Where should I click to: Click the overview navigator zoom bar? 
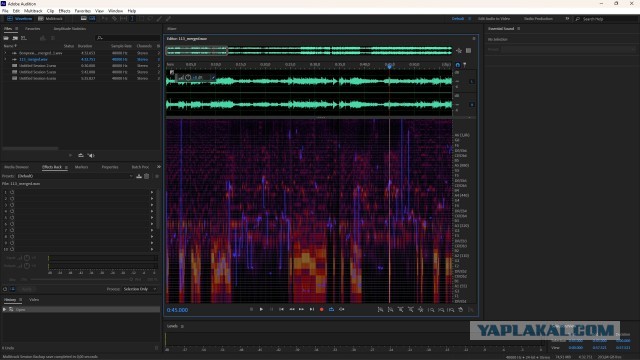point(196,51)
